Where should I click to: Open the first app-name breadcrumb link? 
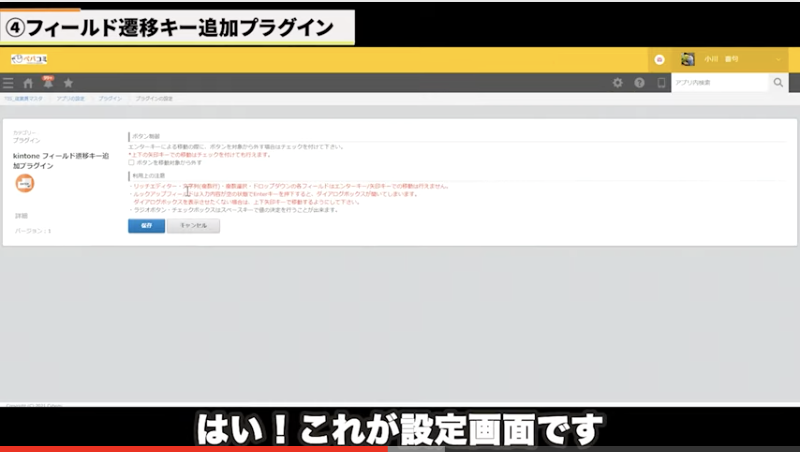click(x=22, y=100)
